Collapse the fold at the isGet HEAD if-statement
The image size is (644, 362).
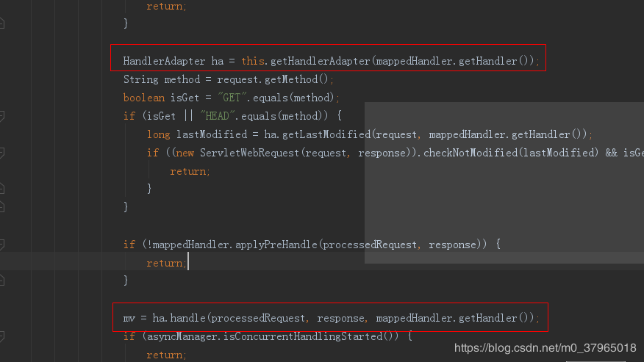[x=2, y=116]
